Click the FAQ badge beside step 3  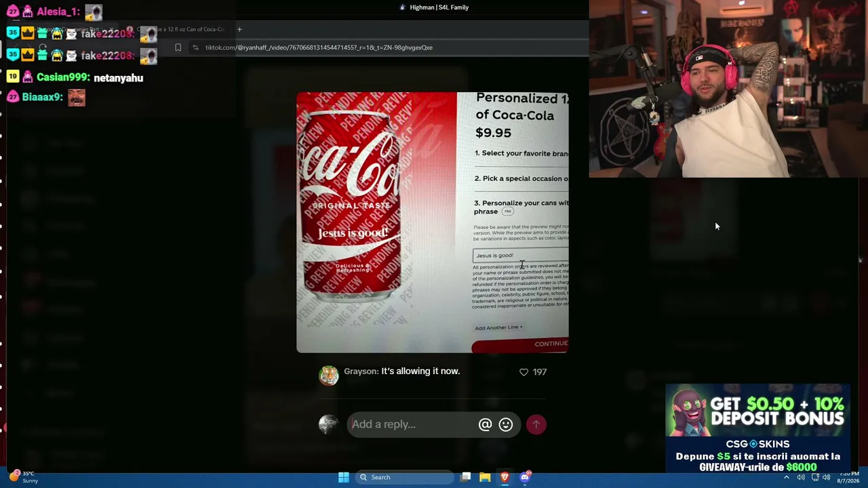tap(507, 211)
